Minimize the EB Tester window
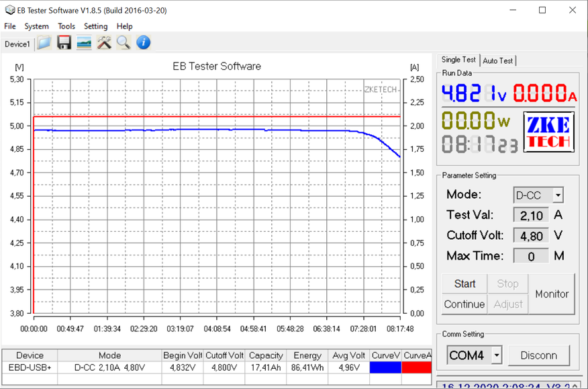 [512, 10]
